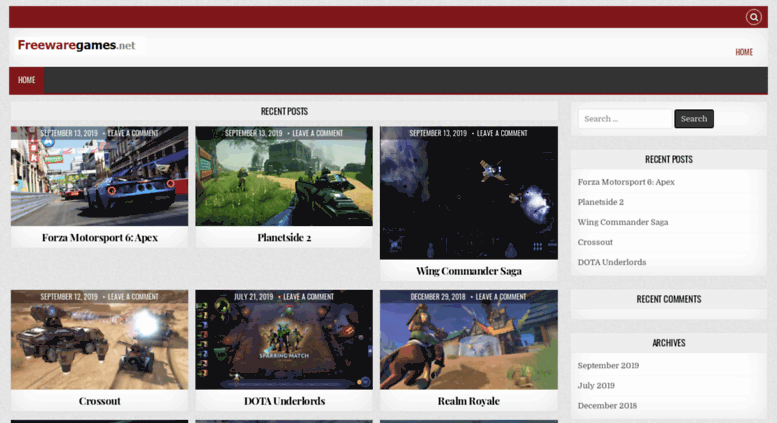Viewport: 777px width, 423px height.
Task: Open Forza Motorsport 6: Apex in sidebar recent posts
Action: [x=626, y=182]
